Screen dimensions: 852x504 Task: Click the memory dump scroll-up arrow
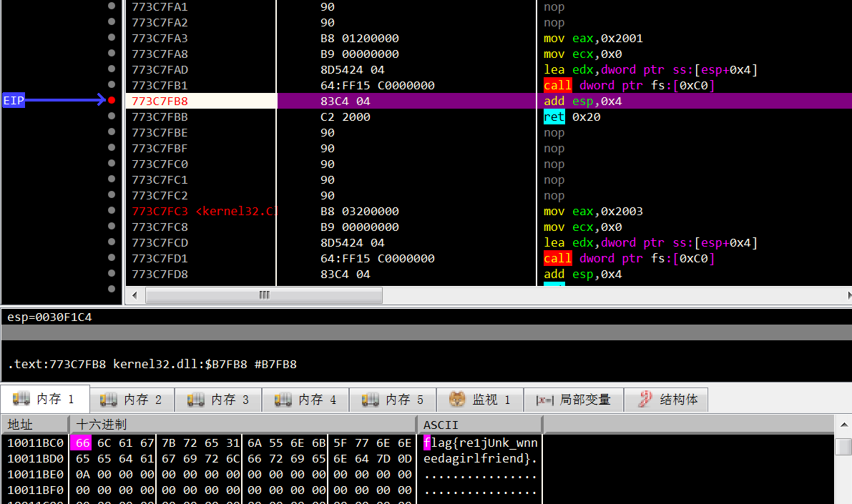[843, 425]
